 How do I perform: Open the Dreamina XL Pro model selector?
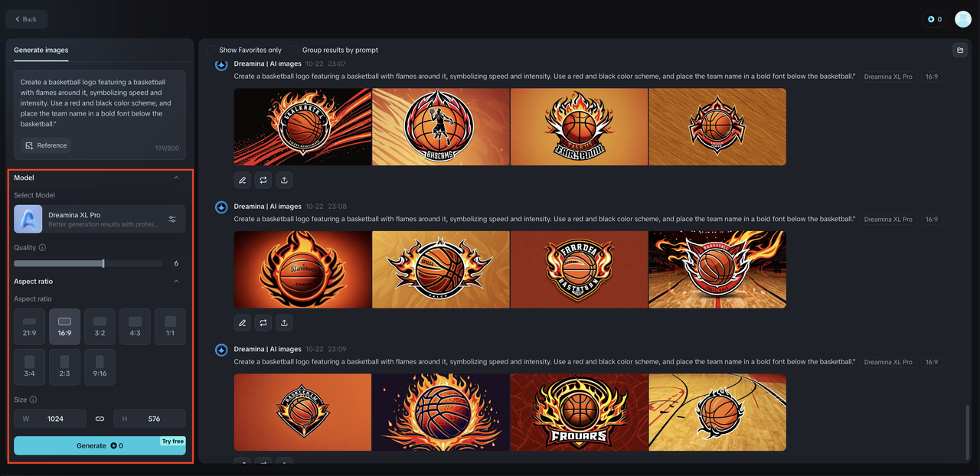coord(100,219)
